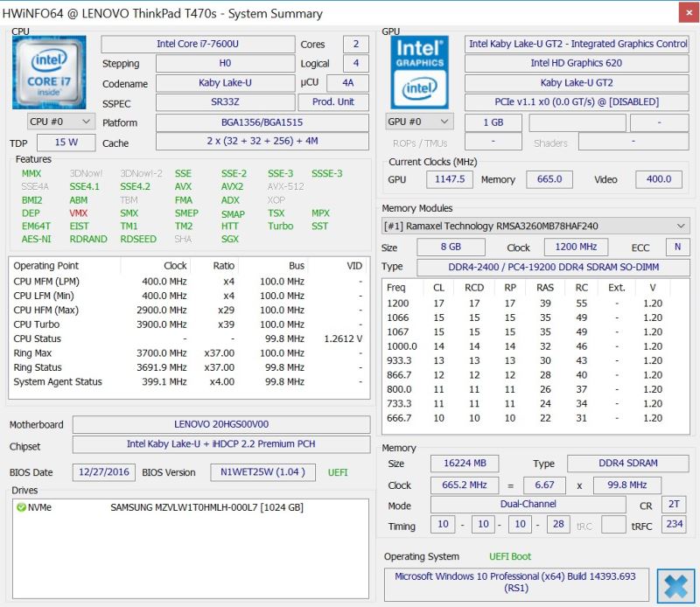This screenshot has width=700, height=607.
Task: Click the BIOS Version N1WET25W field
Action: [262, 472]
